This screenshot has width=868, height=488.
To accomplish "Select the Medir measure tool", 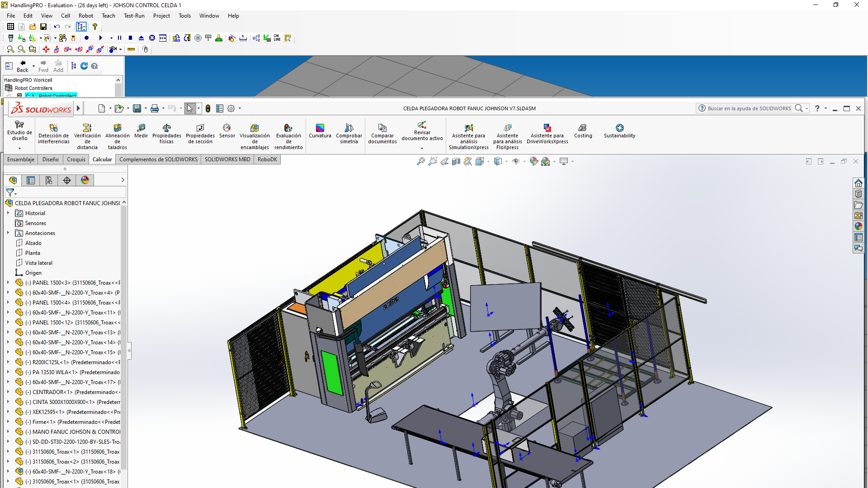I will click(x=141, y=128).
